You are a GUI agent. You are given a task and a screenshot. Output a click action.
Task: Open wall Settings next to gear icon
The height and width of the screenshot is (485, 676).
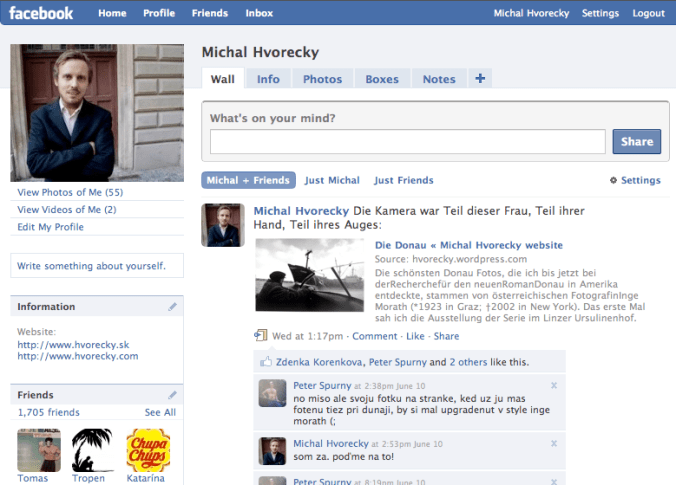(x=640, y=181)
